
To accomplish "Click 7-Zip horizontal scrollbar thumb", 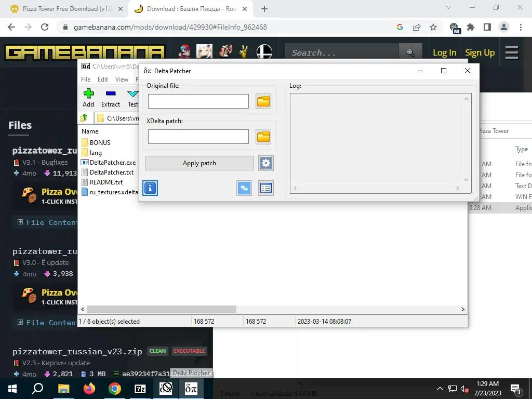I will (162, 310).
